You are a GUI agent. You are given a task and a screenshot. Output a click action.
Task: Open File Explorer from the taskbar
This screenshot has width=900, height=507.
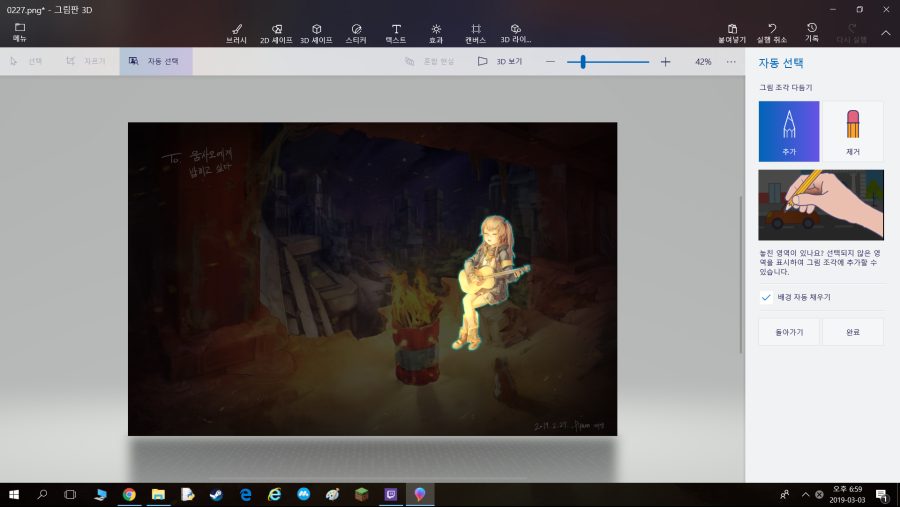tap(158, 494)
